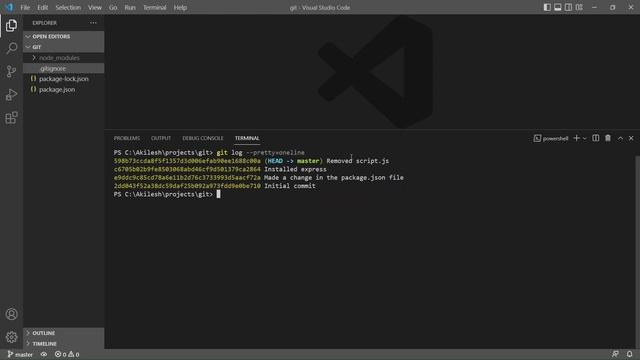Click the terminal scrollbar
640x360 pixels.
(637, 252)
